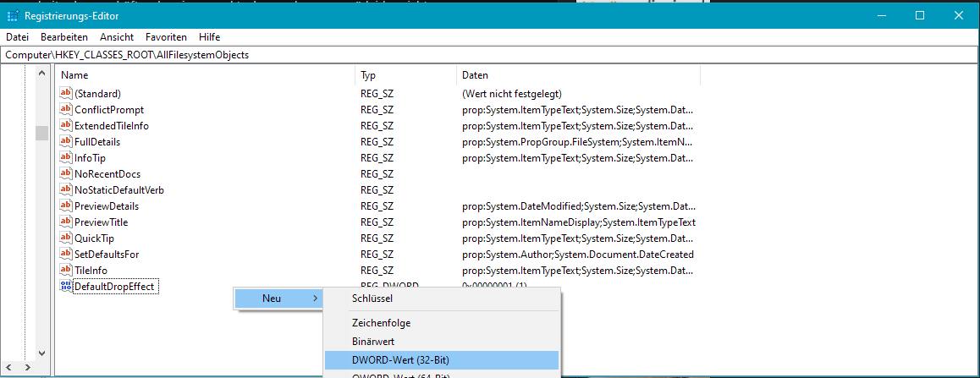Click the string icon beside PreviewTitle
Image resolution: width=980 pixels, height=378 pixels.
tap(66, 222)
